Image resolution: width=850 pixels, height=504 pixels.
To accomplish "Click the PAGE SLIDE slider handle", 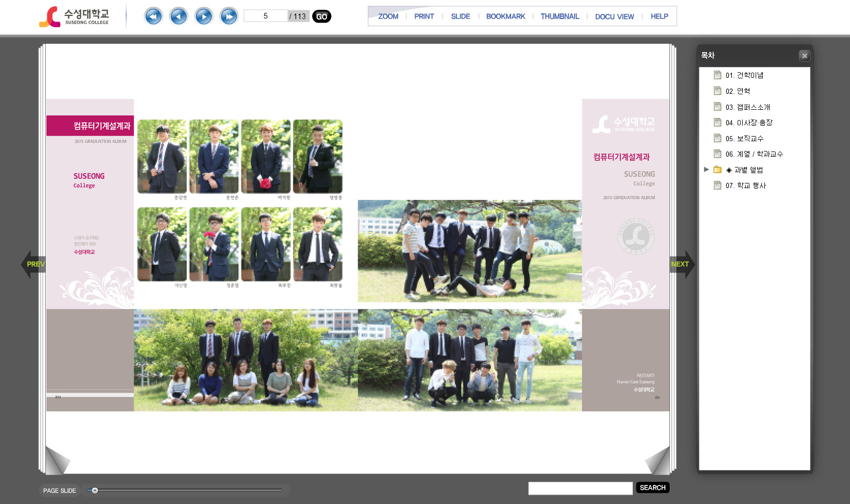I will [94, 491].
